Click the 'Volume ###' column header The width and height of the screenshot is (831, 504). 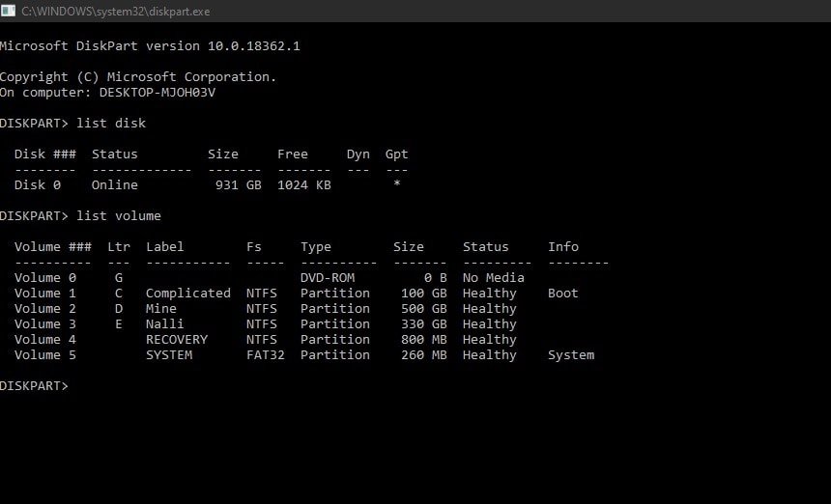coord(53,247)
